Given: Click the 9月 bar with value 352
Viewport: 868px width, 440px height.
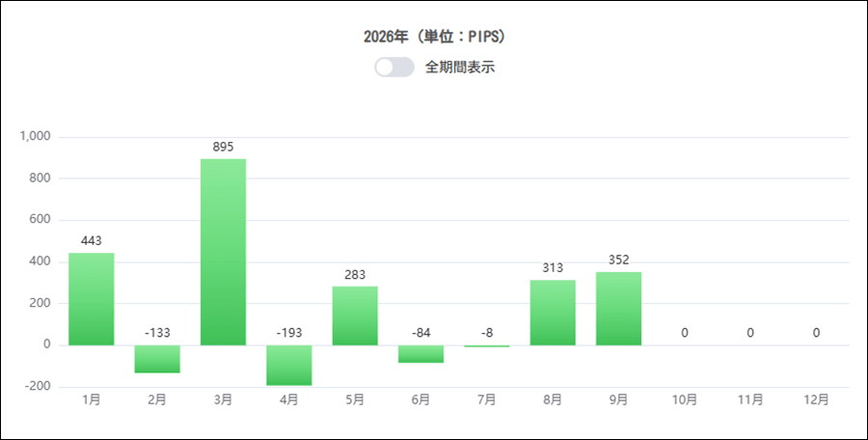Looking at the screenshot, I should 618,309.
